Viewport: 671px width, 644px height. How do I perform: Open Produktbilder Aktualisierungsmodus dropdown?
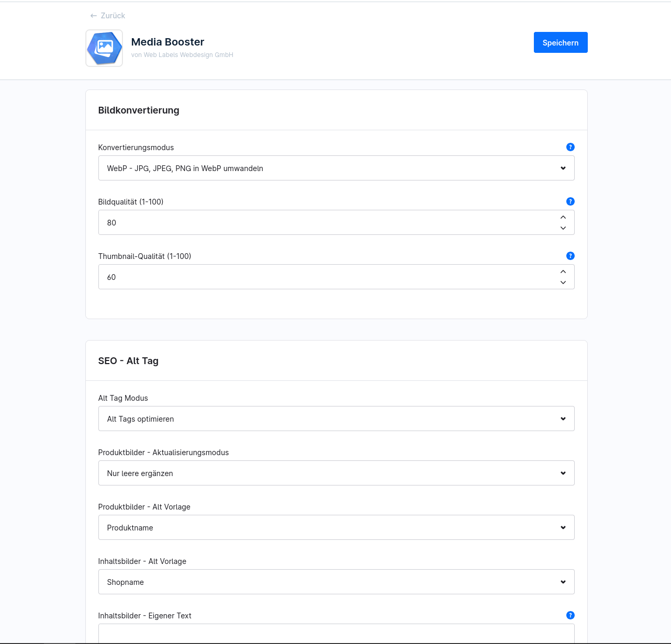pos(336,473)
